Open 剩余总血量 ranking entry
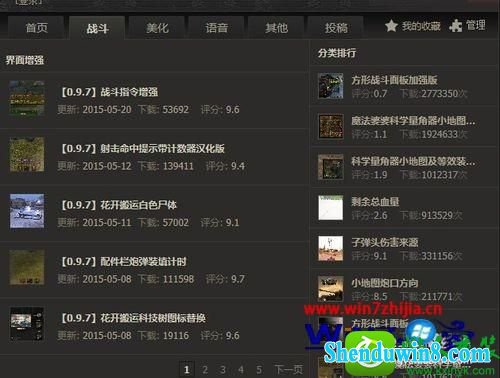This screenshot has width=500, height=378. 375,201
